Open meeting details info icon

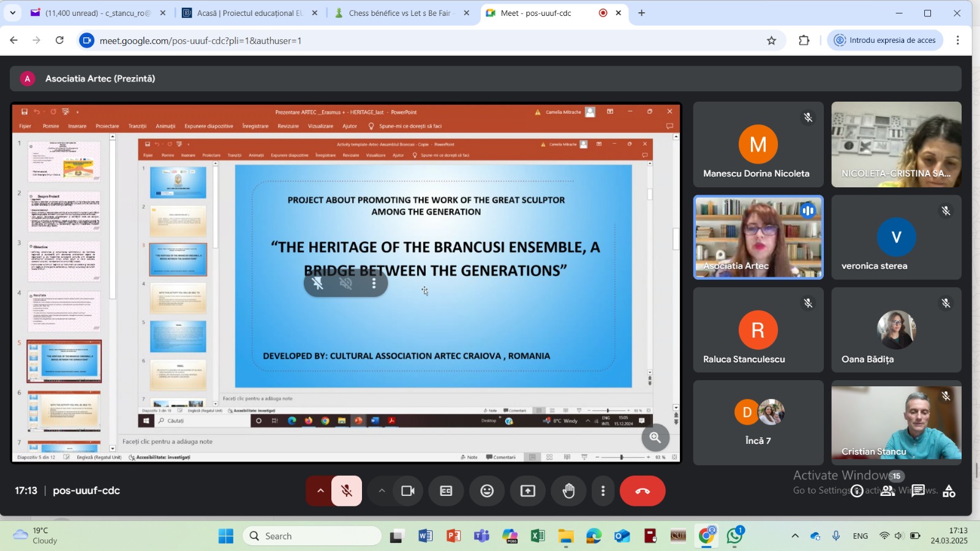(x=857, y=491)
